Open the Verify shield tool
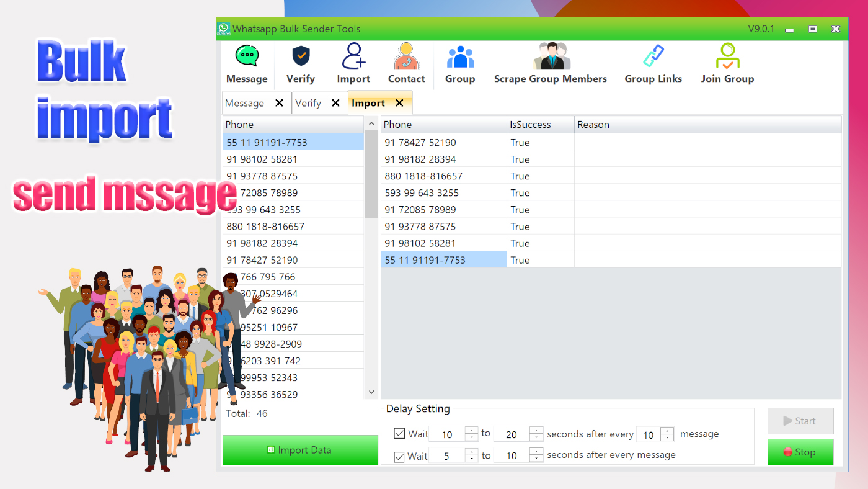The image size is (868, 489). pos(301,64)
